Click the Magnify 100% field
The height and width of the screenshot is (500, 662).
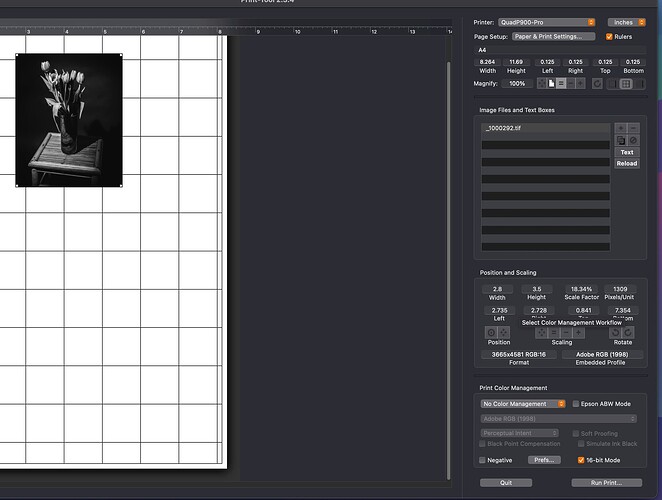pyautogui.click(x=517, y=84)
